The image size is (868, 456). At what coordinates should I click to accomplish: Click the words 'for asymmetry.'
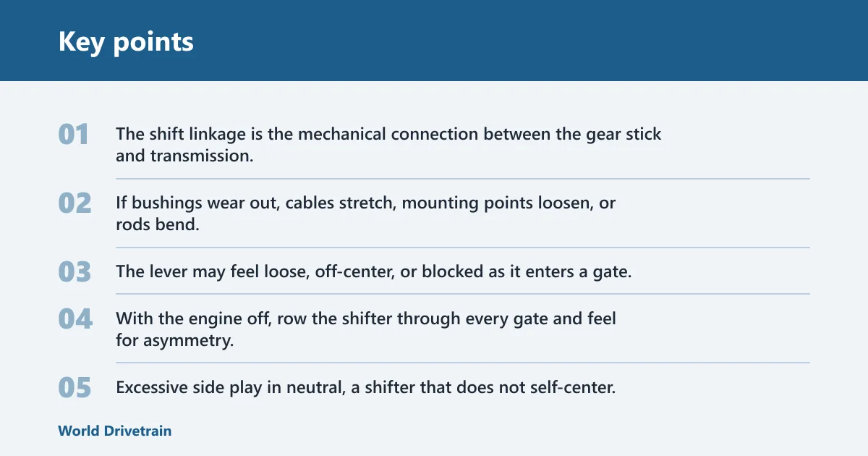[x=174, y=339]
